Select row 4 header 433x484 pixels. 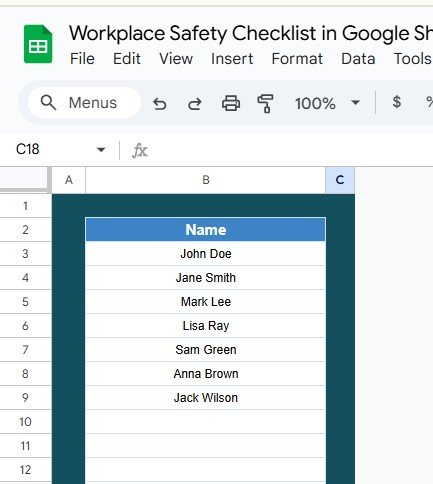[25, 278]
